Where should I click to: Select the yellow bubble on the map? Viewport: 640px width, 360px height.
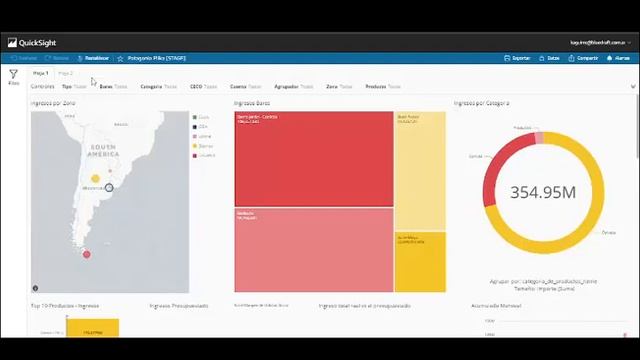pyautogui.click(x=95, y=178)
